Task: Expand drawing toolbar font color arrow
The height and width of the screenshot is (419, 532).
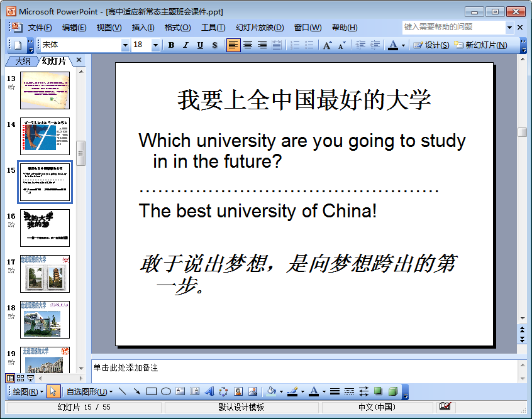Action: pyautogui.click(x=324, y=391)
